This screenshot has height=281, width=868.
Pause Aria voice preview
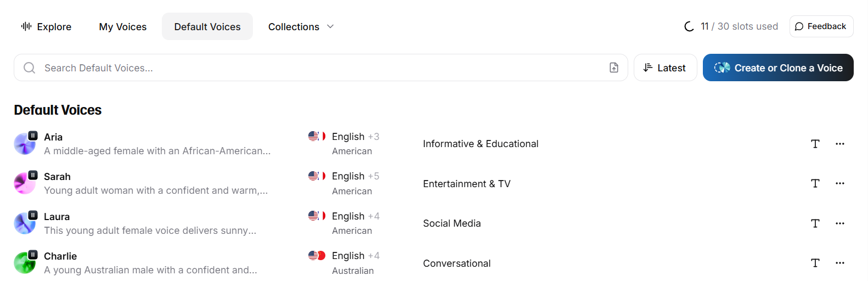(x=33, y=136)
